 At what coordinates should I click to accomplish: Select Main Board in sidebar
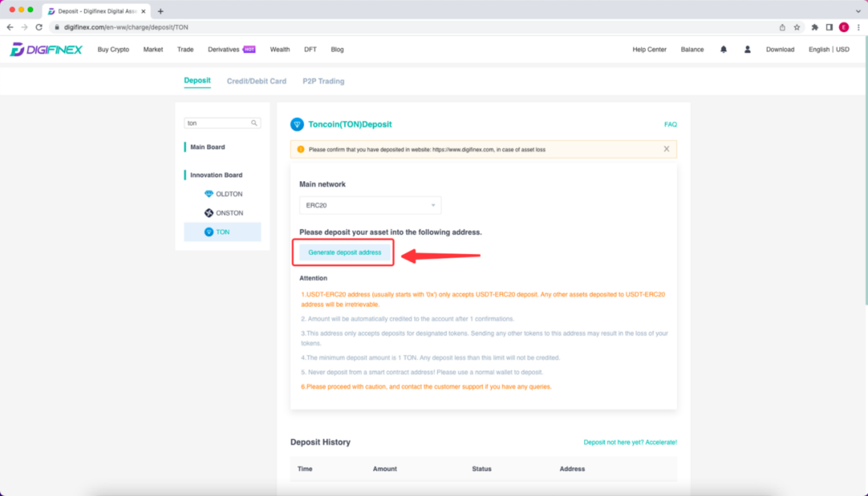207,147
